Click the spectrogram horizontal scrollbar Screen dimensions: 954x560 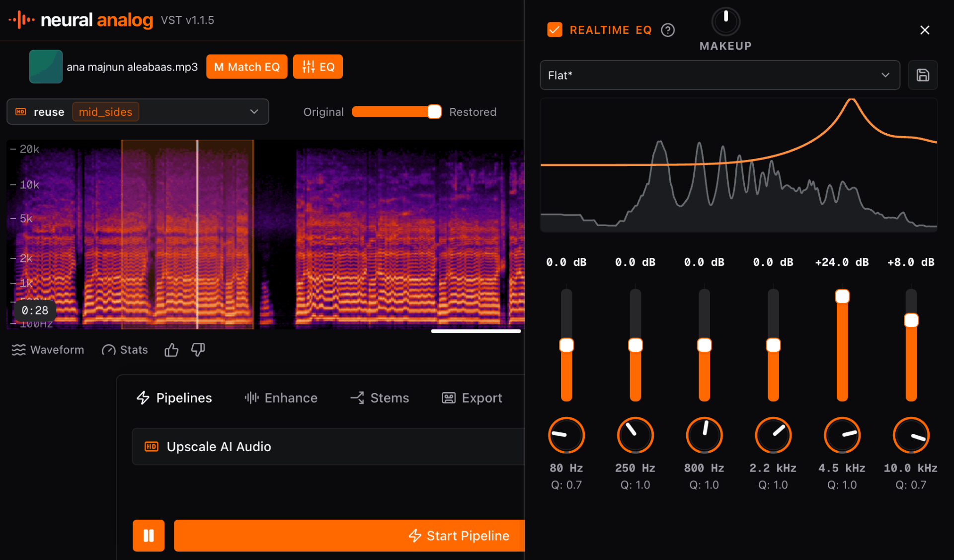pyautogui.click(x=476, y=331)
